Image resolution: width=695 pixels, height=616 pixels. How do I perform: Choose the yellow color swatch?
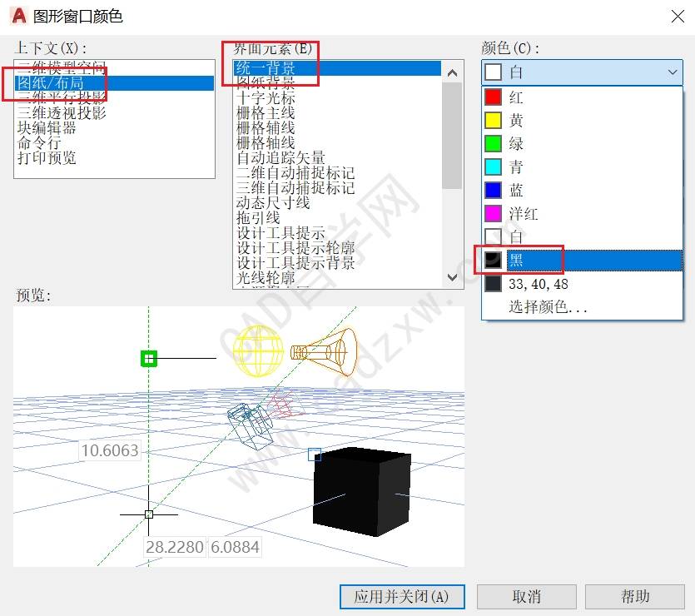point(516,122)
